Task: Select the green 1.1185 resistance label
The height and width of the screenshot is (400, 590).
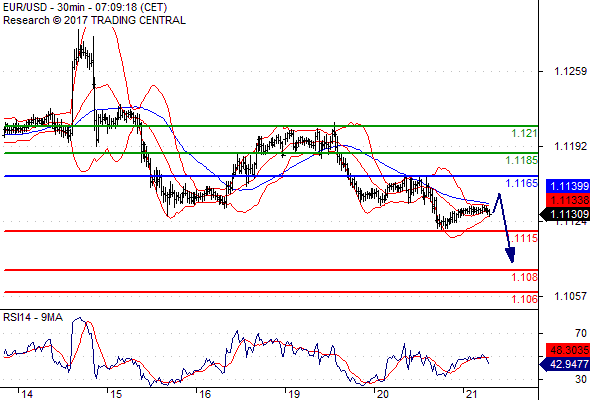Action: click(521, 160)
